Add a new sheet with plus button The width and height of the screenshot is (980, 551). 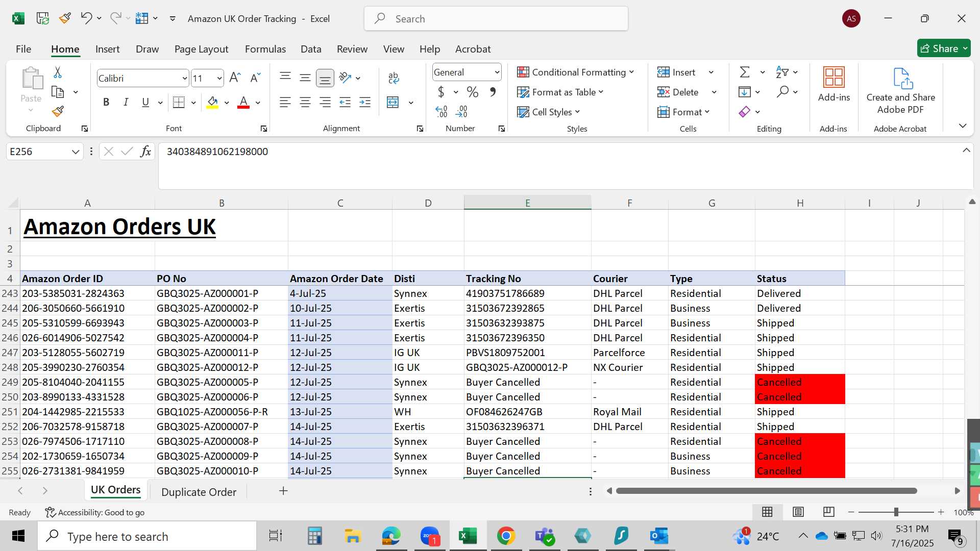point(283,491)
